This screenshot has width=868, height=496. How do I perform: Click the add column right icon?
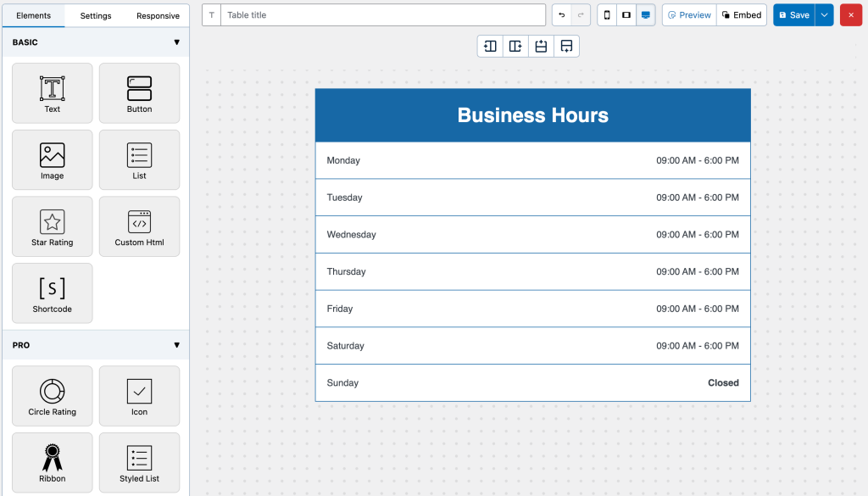(x=515, y=46)
